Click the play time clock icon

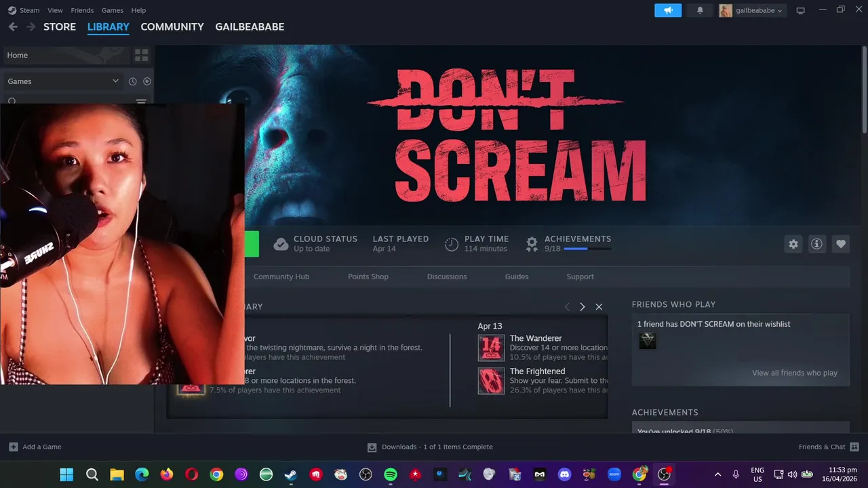(x=452, y=244)
